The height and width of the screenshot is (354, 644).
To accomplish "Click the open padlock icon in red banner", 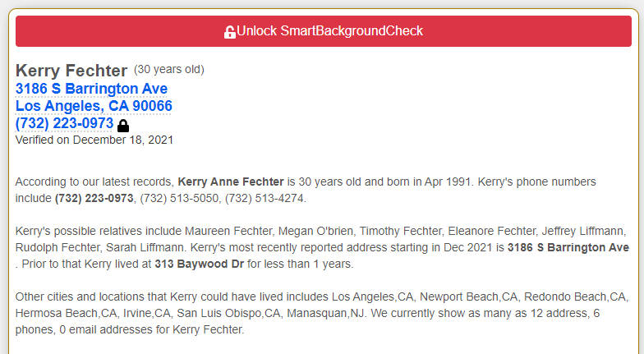I will (230, 31).
